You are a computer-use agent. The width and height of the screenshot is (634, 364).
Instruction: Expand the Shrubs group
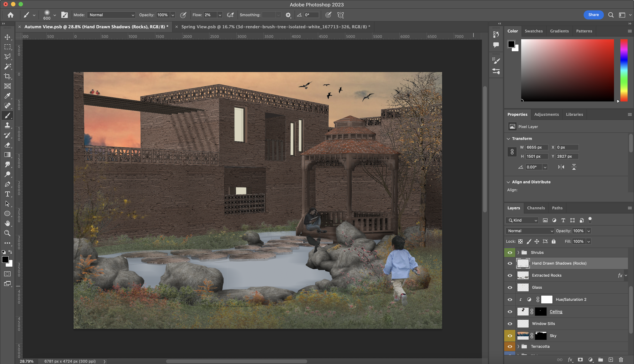[x=518, y=252]
